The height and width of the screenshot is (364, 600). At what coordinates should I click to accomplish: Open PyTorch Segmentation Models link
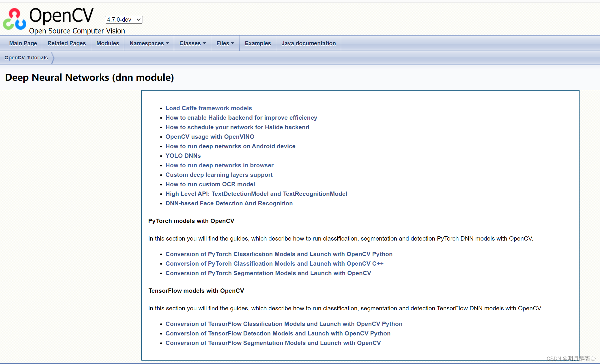(268, 273)
